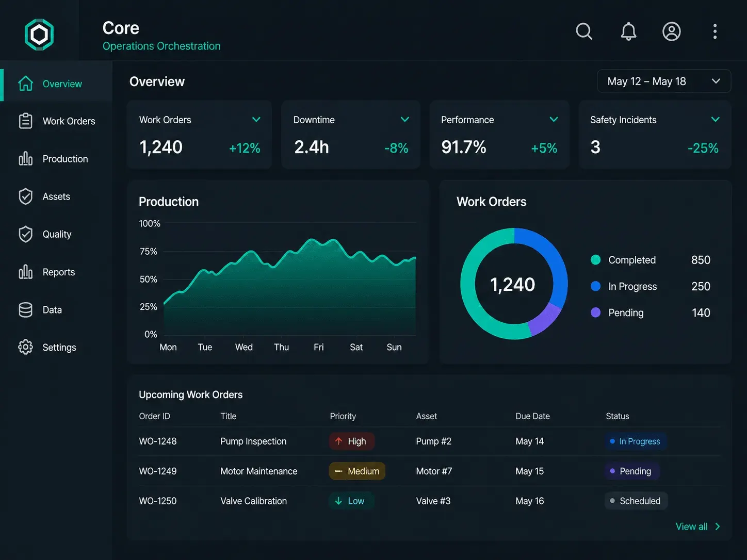The height and width of the screenshot is (560, 747).
Task: Click the In Progress count 250
Action: [x=701, y=286]
